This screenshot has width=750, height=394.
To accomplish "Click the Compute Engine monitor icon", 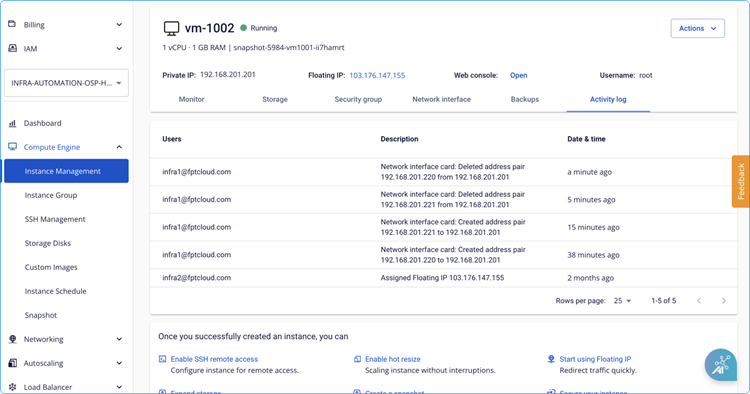I will (12, 147).
